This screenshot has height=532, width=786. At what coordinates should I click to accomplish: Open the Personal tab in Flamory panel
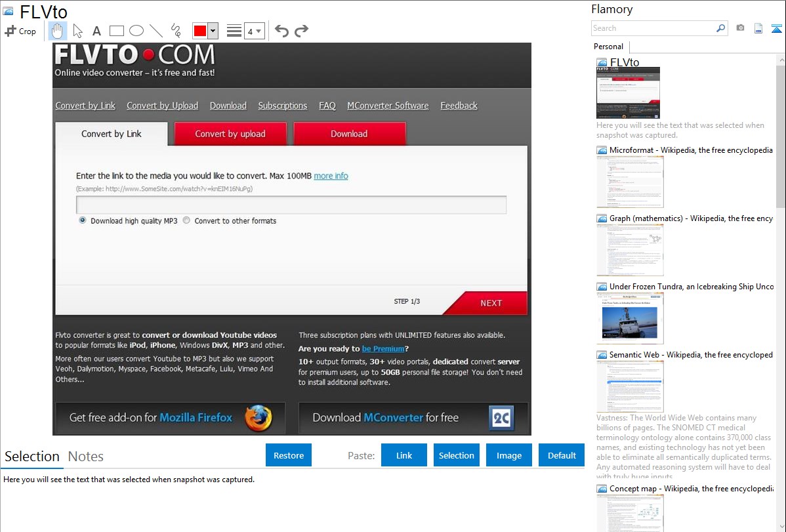(608, 47)
